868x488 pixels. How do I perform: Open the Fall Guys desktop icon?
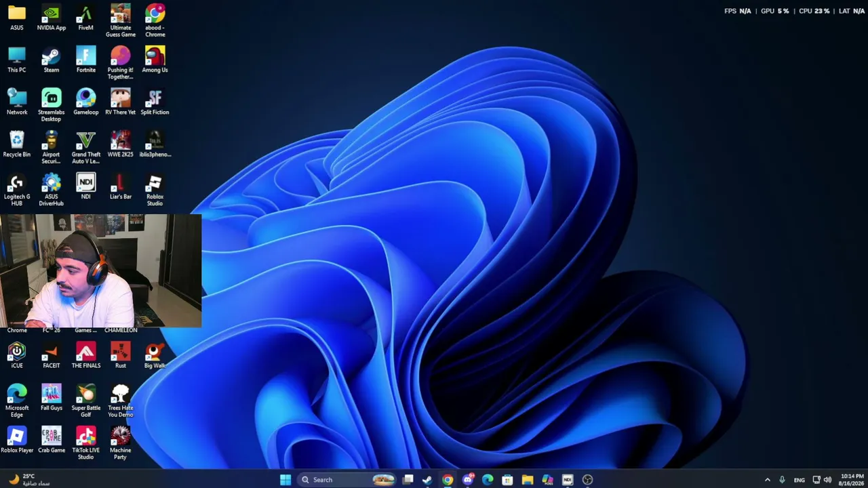(52, 398)
